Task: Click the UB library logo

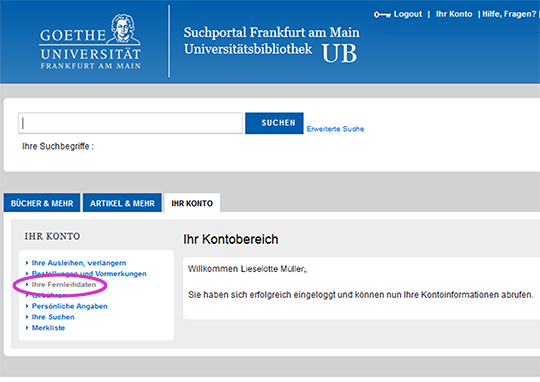Action: tap(340, 54)
